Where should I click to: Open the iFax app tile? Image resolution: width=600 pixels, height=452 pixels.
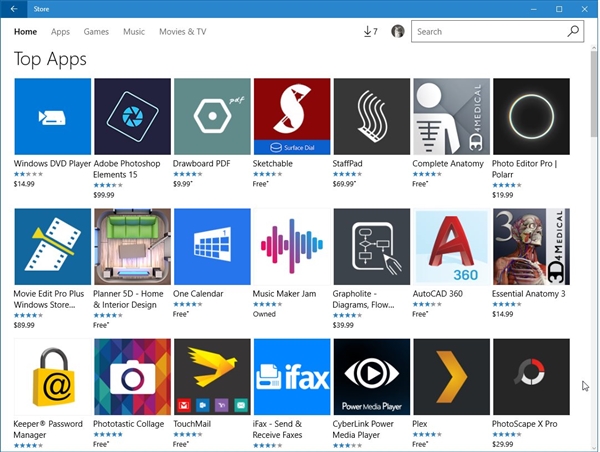point(292,377)
